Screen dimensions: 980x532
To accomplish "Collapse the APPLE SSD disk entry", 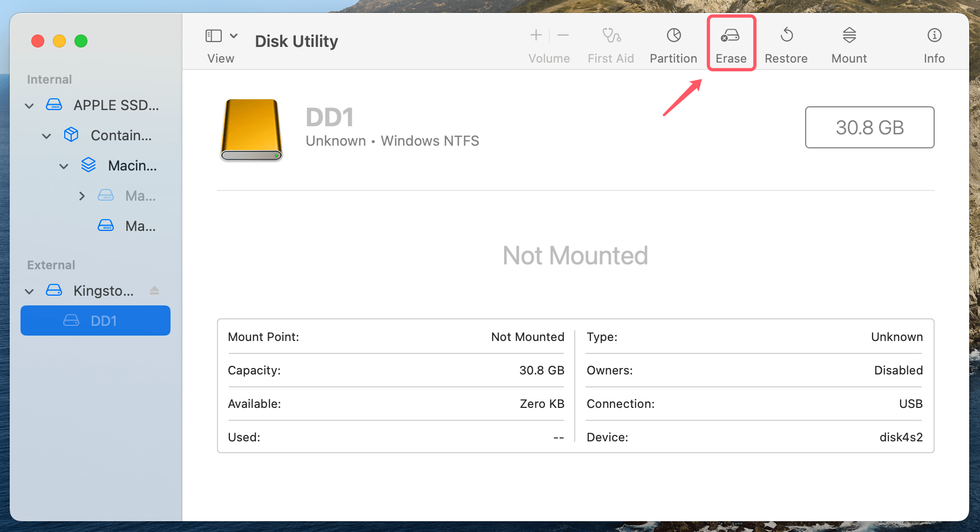I will pyautogui.click(x=29, y=105).
